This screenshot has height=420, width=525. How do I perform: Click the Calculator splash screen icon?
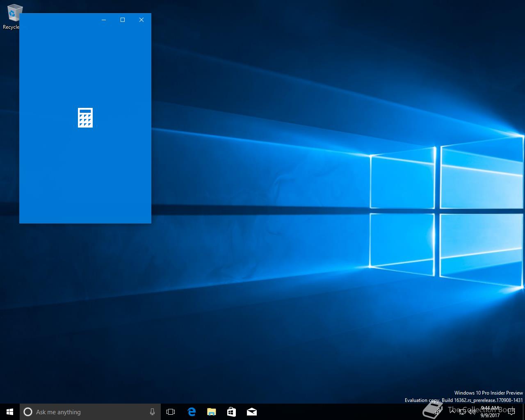point(85,118)
